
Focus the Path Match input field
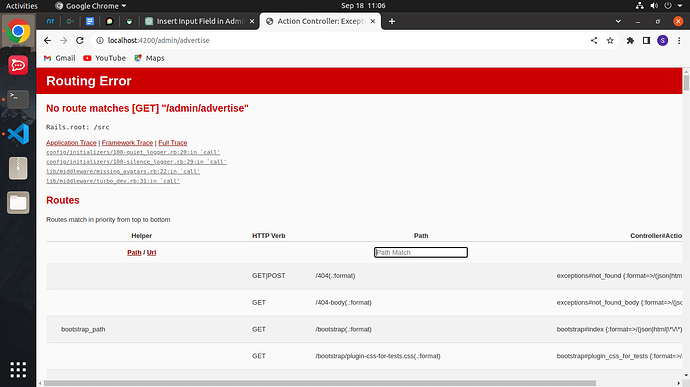(421, 252)
